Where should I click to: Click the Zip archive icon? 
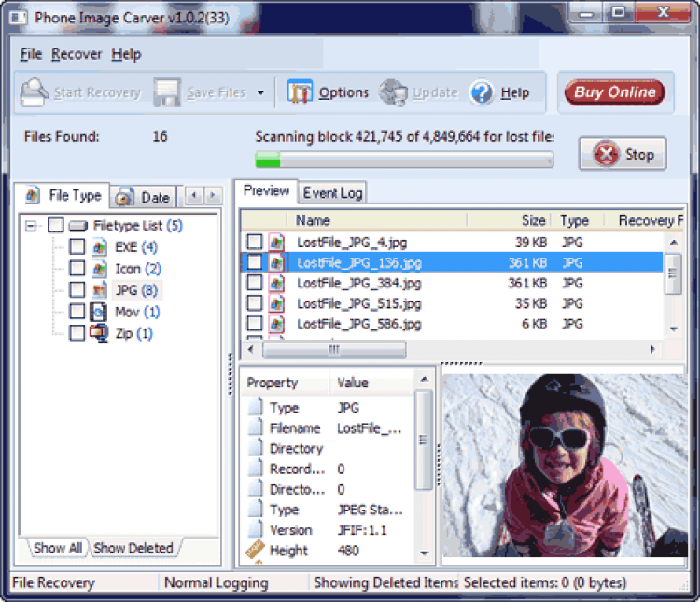99,333
